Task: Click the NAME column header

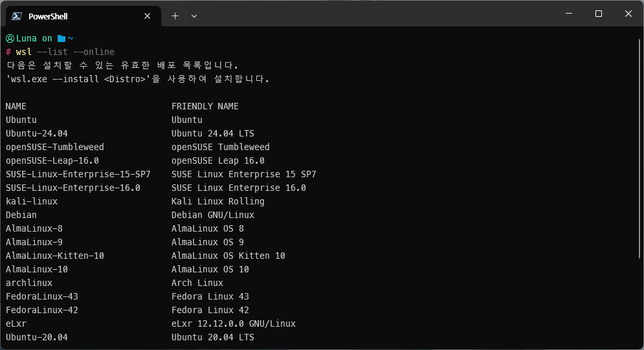Action: click(x=16, y=106)
